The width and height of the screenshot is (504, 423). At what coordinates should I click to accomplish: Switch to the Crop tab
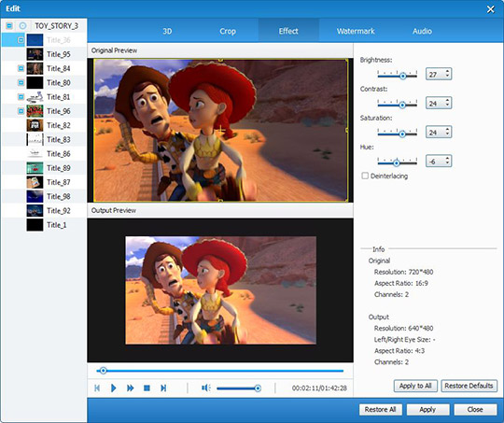228,31
